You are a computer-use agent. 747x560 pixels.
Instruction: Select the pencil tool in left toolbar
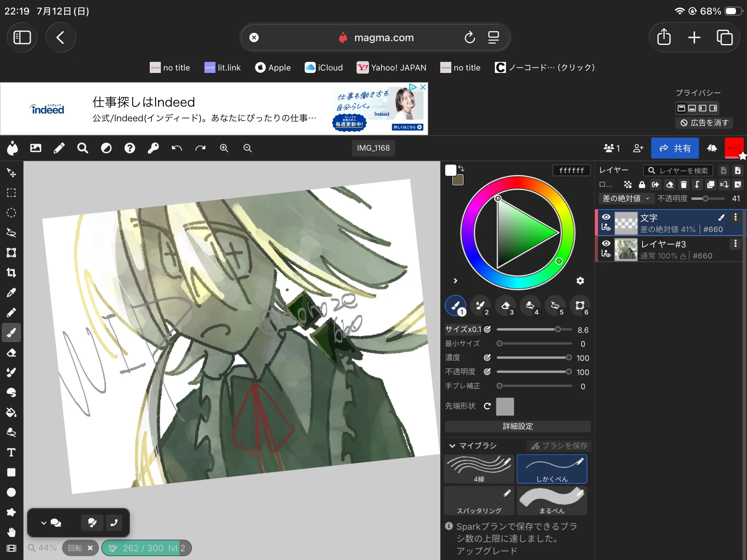coord(11,313)
